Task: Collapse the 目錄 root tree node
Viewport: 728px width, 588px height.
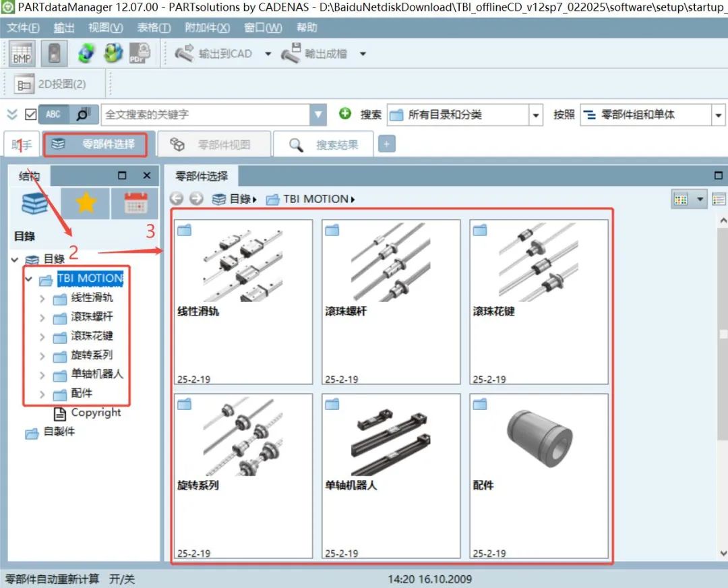Action: (14, 260)
